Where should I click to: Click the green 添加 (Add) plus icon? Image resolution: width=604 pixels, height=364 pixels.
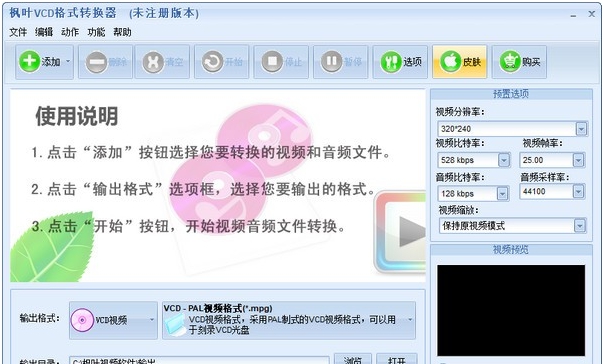coord(29,61)
